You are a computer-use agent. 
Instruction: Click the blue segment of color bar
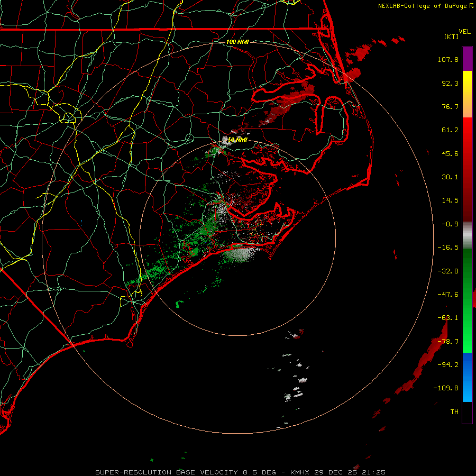[x=467, y=377]
